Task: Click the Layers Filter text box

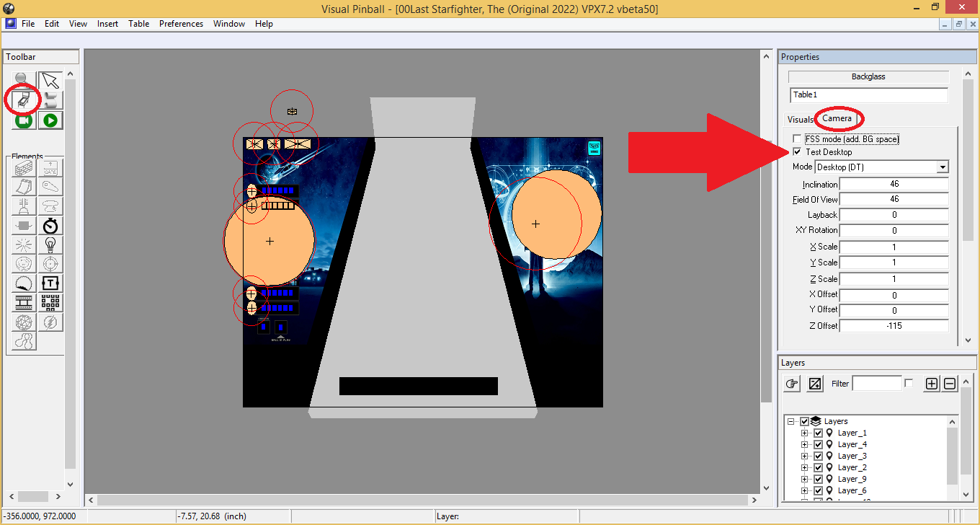Action: tap(877, 384)
